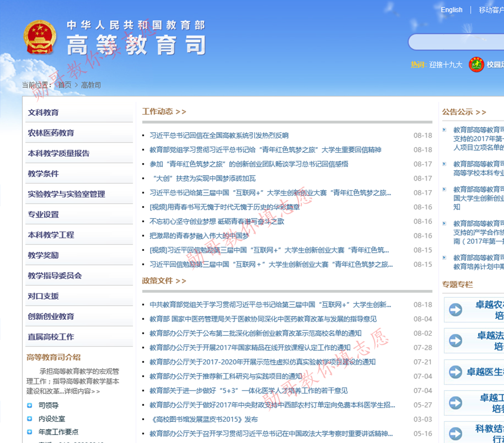Open notice on 推荐新工科研究与实践项目
The image size is (504, 443).
coord(226,376)
